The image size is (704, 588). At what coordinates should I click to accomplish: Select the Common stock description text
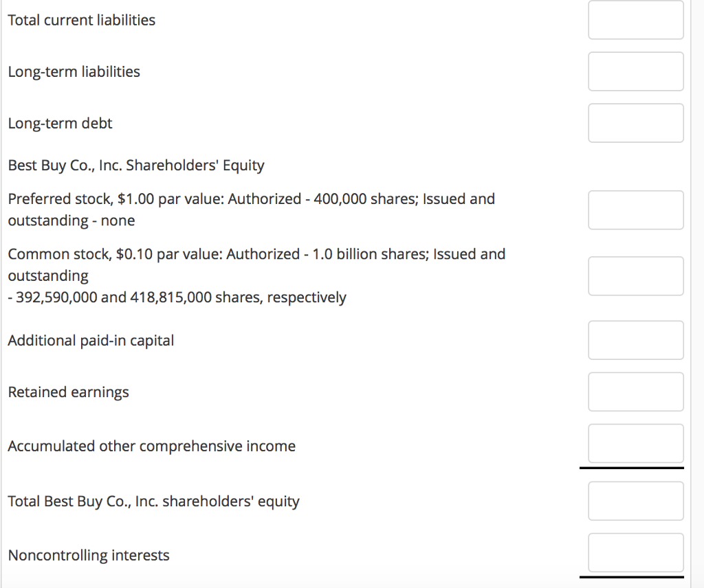(256, 275)
